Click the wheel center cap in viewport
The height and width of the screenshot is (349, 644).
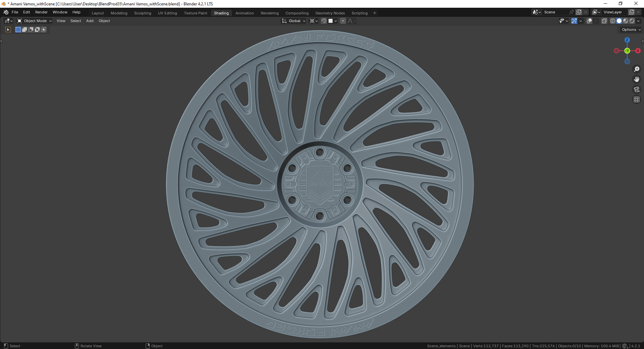tap(320, 184)
